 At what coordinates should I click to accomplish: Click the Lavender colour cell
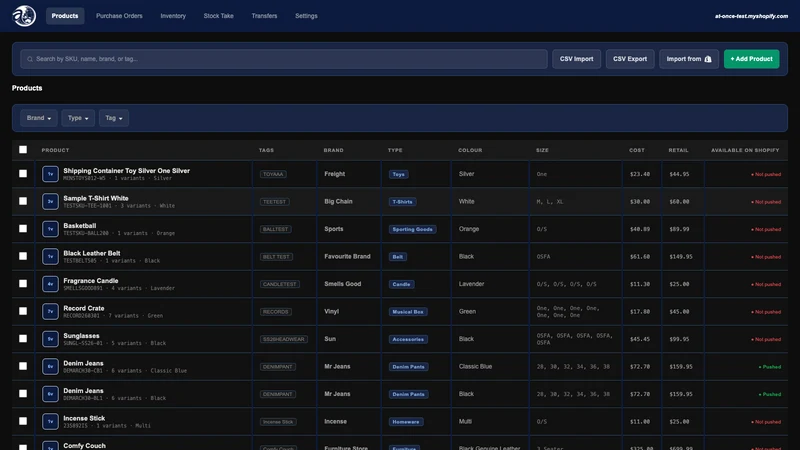471,284
